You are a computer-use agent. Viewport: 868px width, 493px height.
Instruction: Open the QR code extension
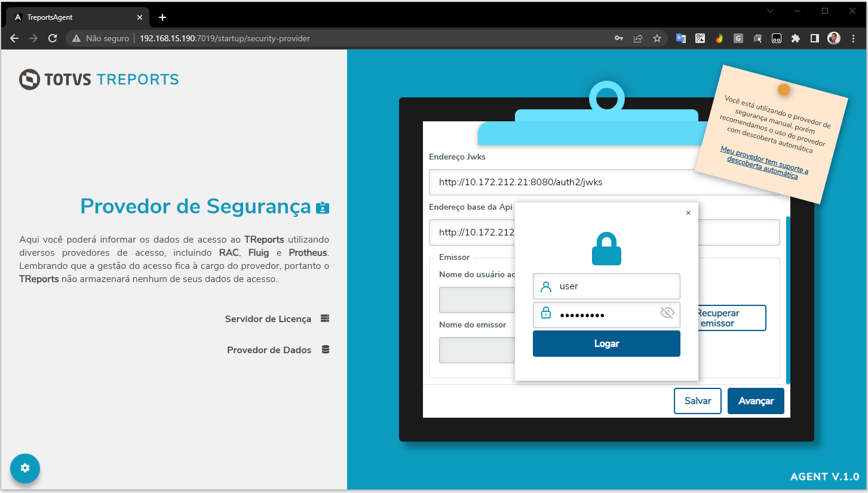(x=700, y=38)
